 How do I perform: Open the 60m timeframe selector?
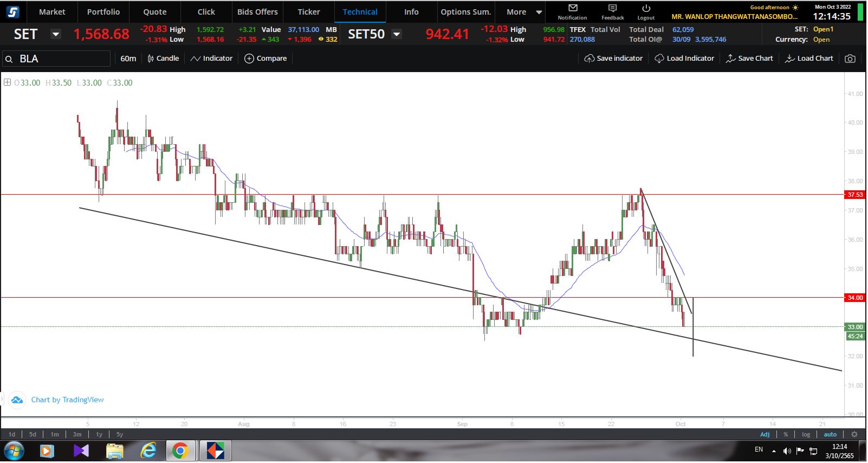pos(128,59)
